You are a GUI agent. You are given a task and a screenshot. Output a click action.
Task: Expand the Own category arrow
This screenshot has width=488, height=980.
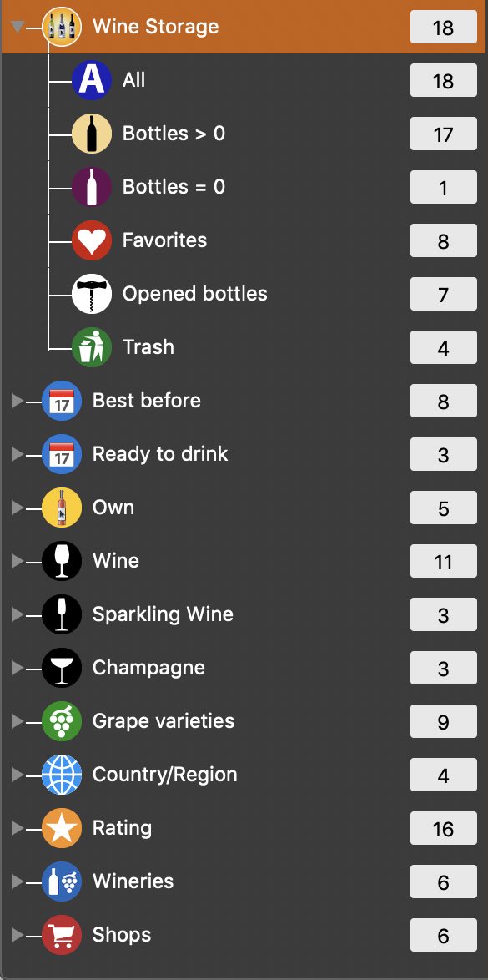[x=18, y=508]
